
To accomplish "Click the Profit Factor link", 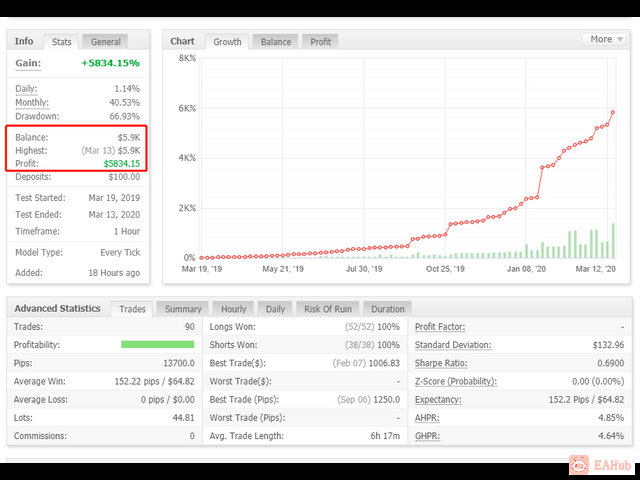I will tap(440, 327).
